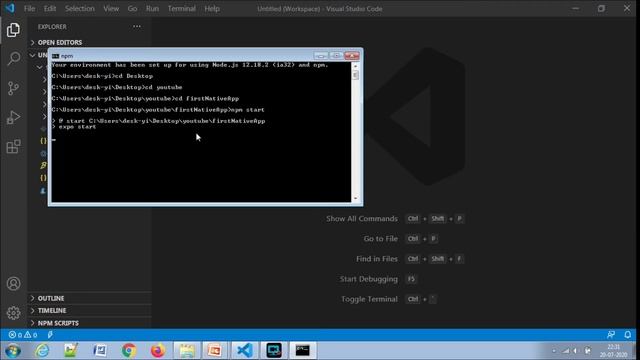
Task: Open Google Chrome from the taskbar
Action: click(x=129, y=351)
